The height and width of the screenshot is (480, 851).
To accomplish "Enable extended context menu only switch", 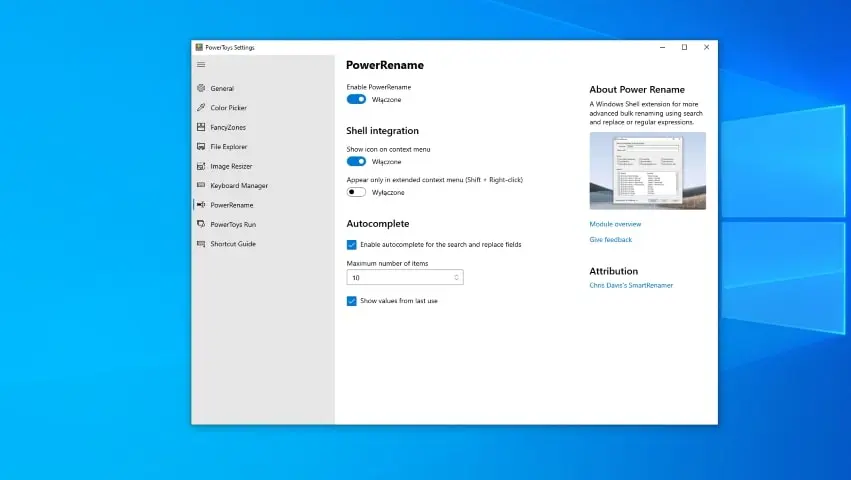I will point(356,192).
